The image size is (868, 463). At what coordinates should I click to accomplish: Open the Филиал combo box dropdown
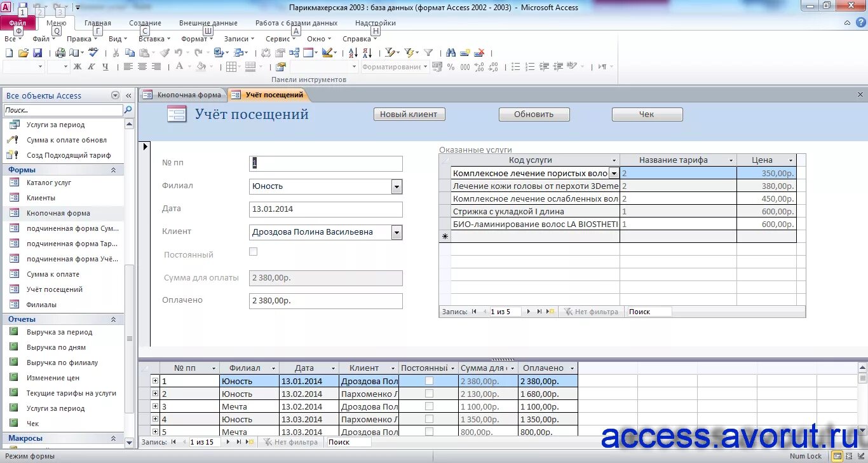coord(397,186)
